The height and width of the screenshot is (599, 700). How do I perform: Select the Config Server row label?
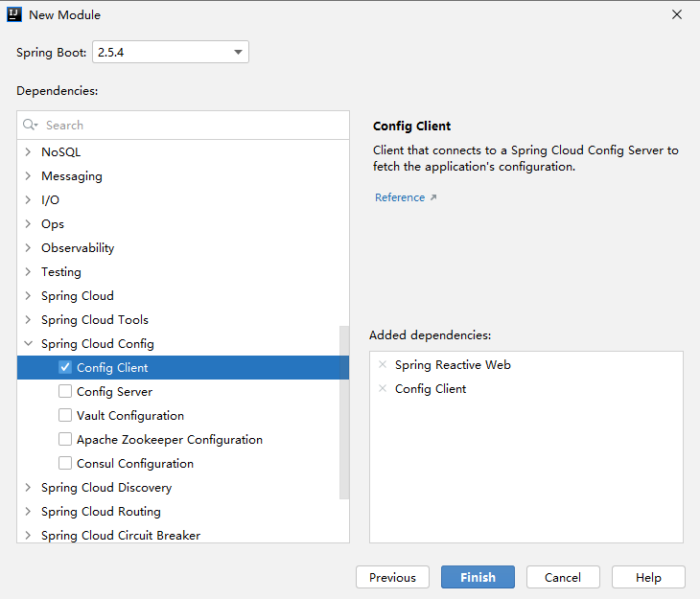click(114, 391)
